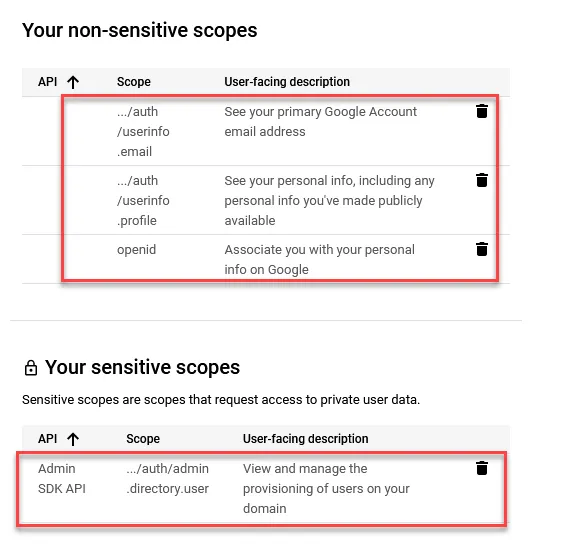Click Scope header in sensitive scopes table
The width and height of the screenshot is (572, 553).
143,438
